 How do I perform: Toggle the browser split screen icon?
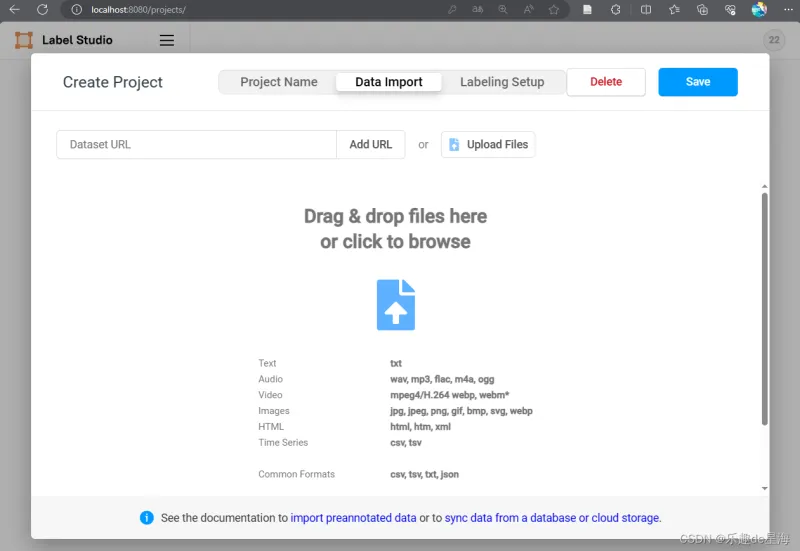[x=646, y=9]
